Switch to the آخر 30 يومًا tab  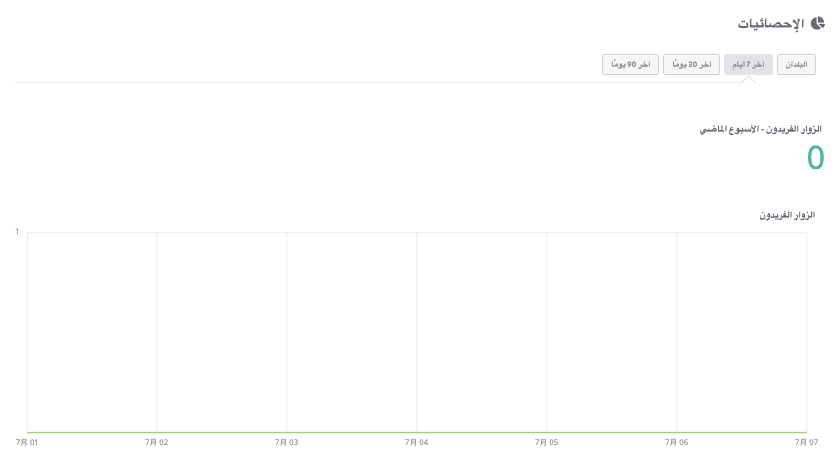coord(691,65)
